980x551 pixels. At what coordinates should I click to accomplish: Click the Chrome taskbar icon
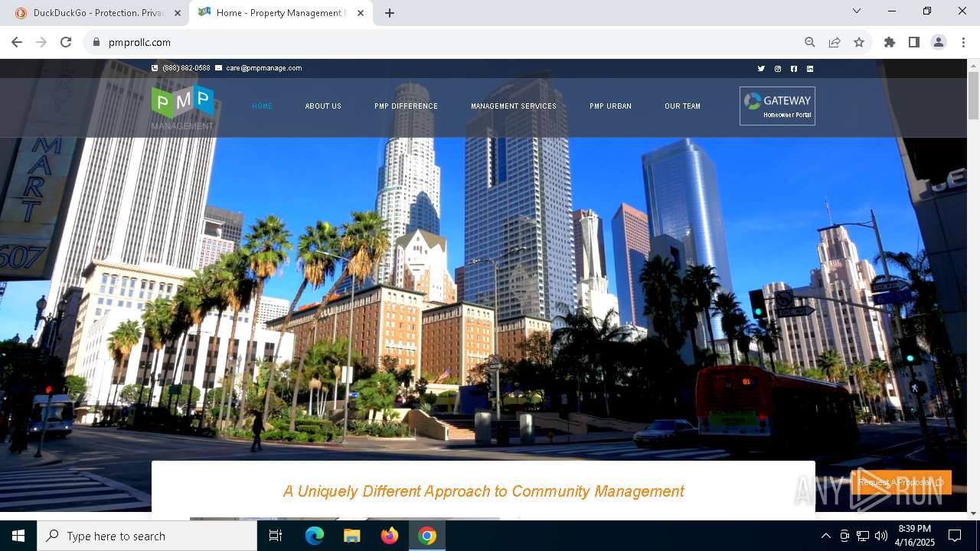tap(427, 536)
